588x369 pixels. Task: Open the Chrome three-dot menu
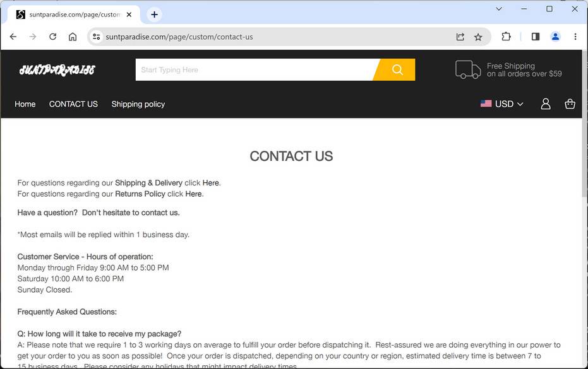tap(575, 37)
